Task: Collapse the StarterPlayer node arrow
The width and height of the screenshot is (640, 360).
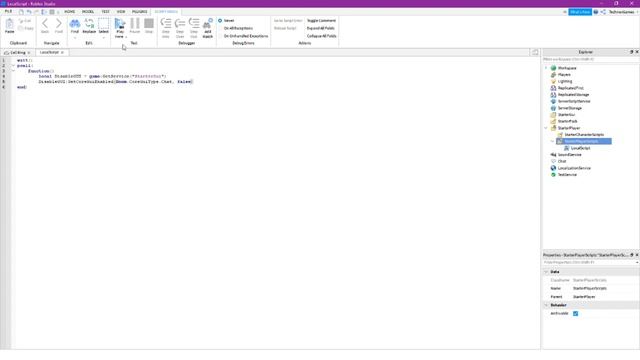Action: [546, 128]
